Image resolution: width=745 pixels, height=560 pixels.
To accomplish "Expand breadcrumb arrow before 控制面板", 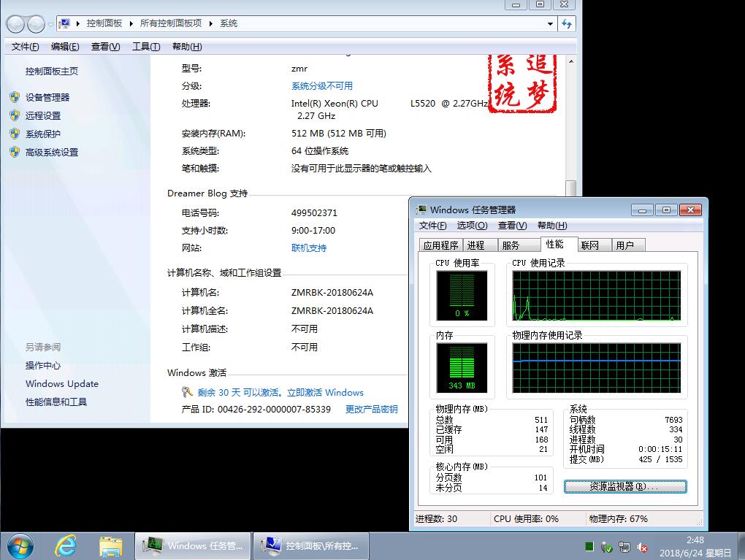I will click(78, 23).
